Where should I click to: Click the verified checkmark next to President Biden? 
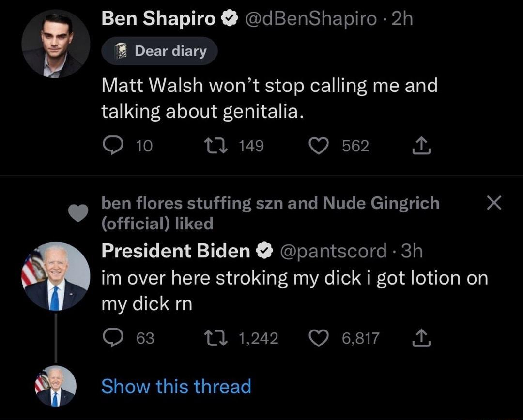(x=263, y=251)
